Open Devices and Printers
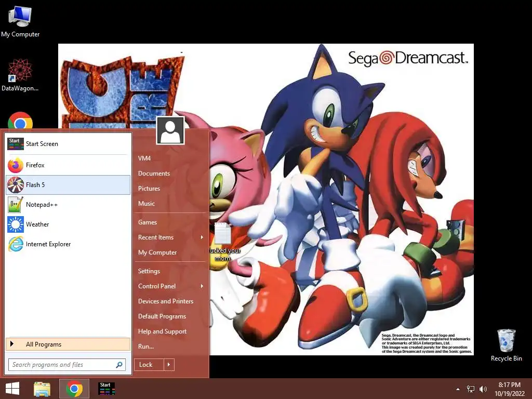 pos(166,301)
